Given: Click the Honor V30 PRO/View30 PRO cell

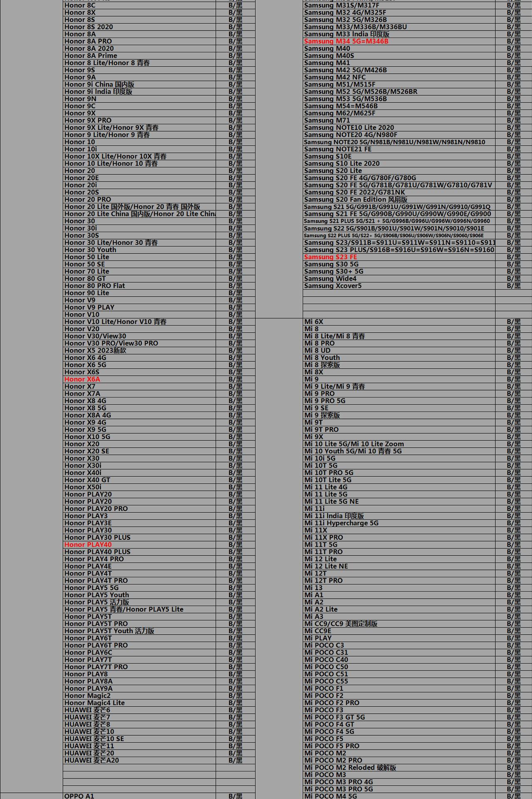Looking at the screenshot, I should (x=111, y=343).
